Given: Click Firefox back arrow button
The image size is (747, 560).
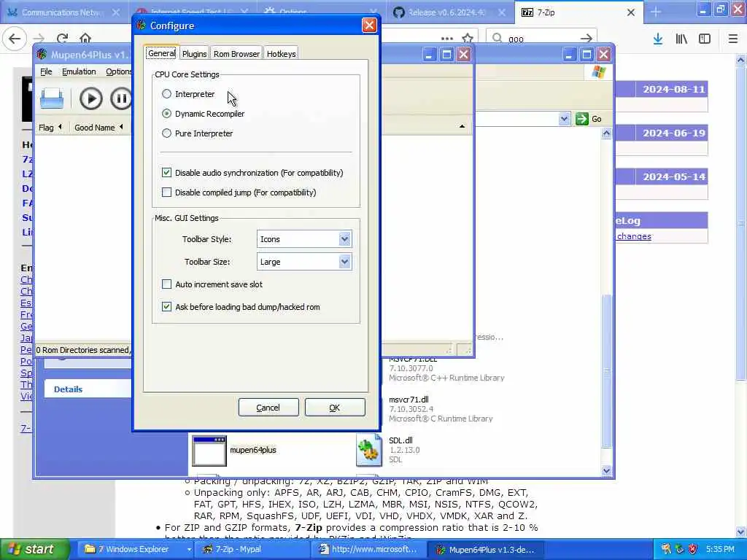Looking at the screenshot, I should [x=15, y=39].
